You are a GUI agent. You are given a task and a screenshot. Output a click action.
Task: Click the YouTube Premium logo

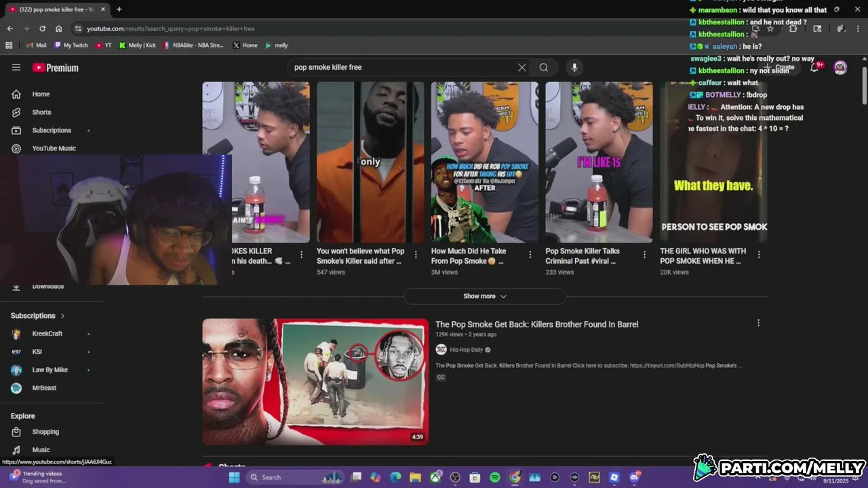click(55, 68)
